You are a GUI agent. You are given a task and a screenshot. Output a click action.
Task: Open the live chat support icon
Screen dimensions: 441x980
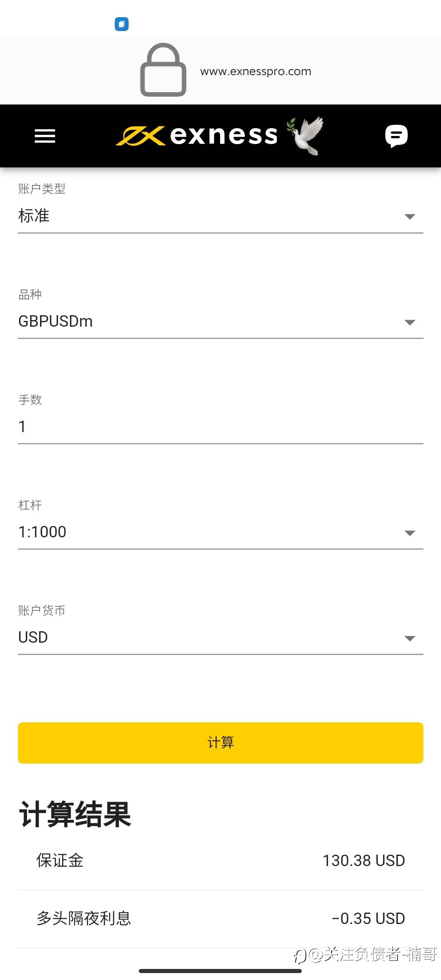pyautogui.click(x=396, y=136)
